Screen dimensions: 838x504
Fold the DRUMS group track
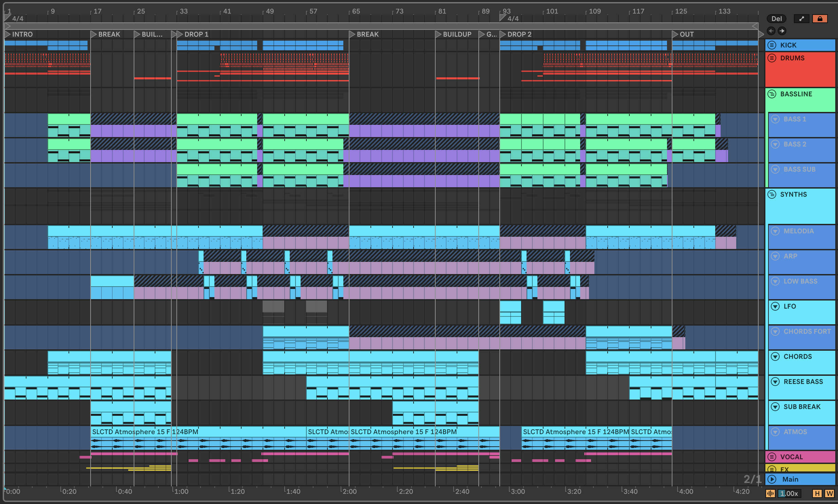point(772,58)
